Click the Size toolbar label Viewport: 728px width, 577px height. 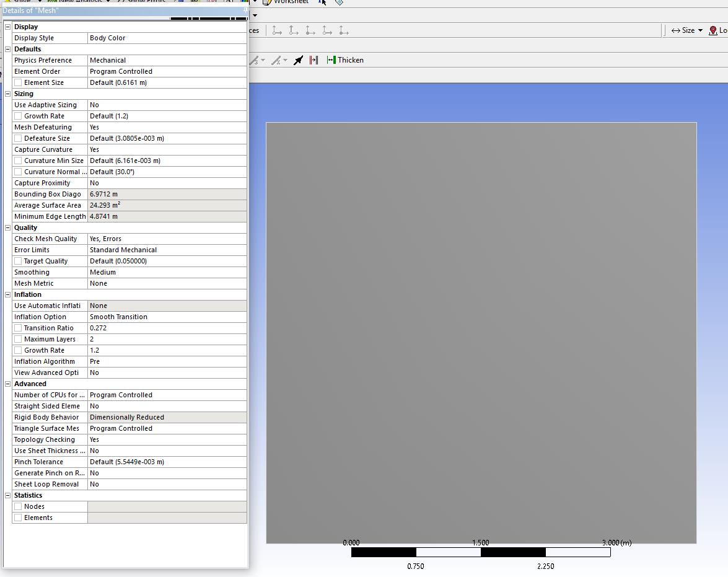coord(688,30)
